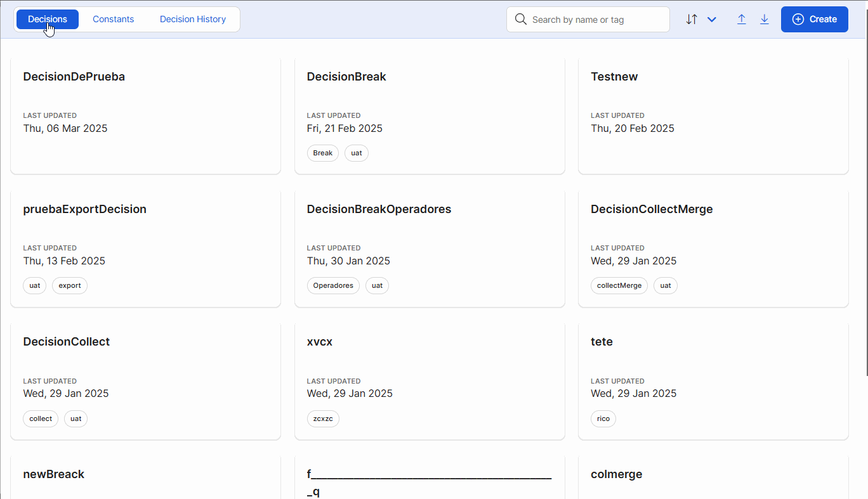Click the magnifier search icon
The width and height of the screenshot is (868, 499).
coord(521,20)
